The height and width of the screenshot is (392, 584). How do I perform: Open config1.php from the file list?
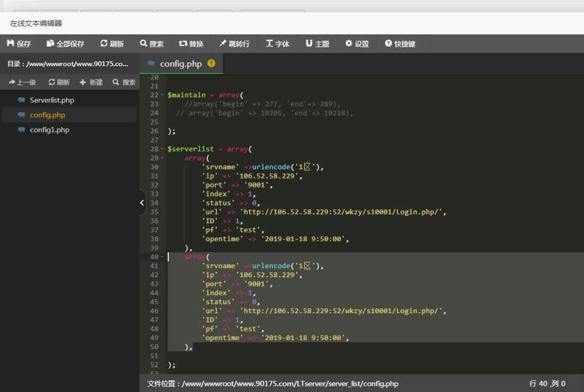point(49,130)
